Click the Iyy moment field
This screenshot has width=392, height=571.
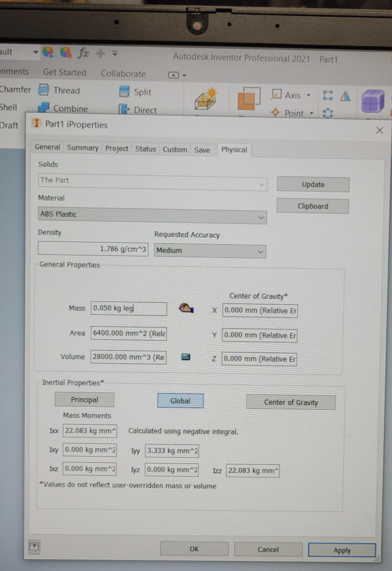(x=172, y=451)
